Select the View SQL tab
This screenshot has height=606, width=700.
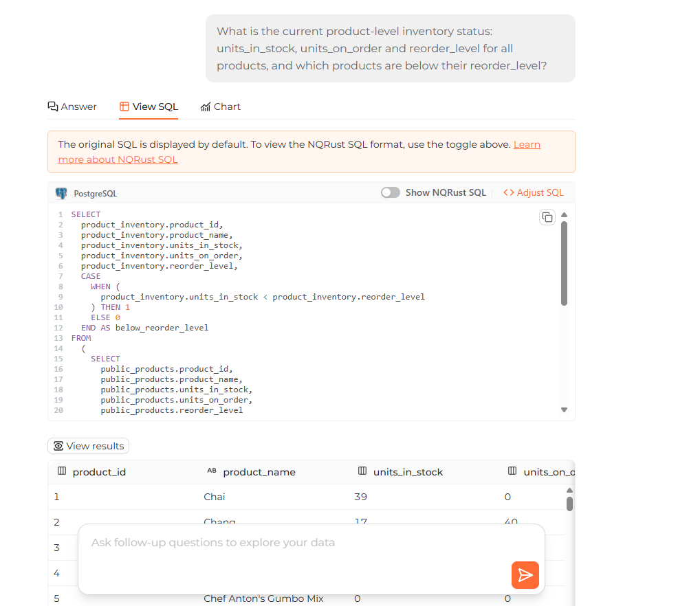click(x=149, y=106)
